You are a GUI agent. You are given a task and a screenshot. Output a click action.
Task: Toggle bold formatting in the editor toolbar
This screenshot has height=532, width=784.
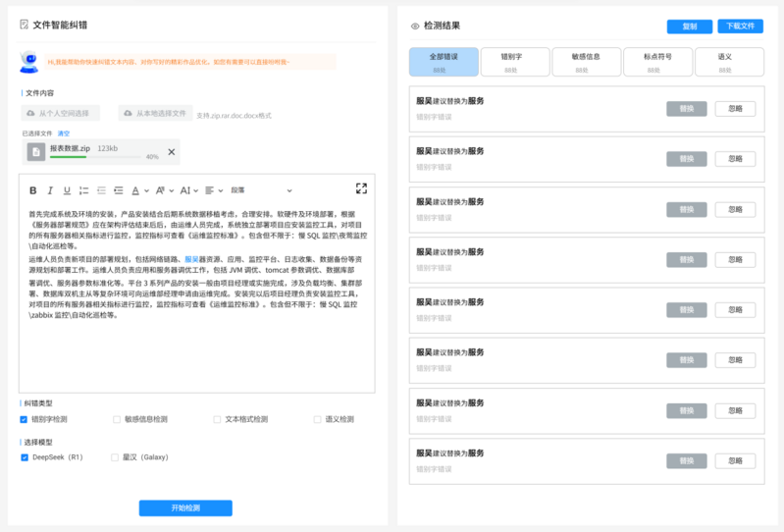point(32,190)
